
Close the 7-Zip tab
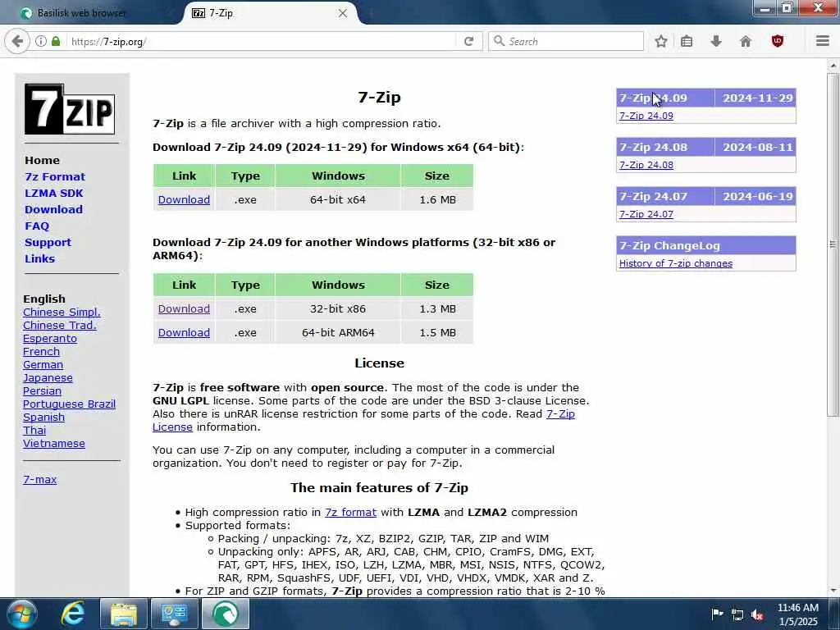[343, 13]
